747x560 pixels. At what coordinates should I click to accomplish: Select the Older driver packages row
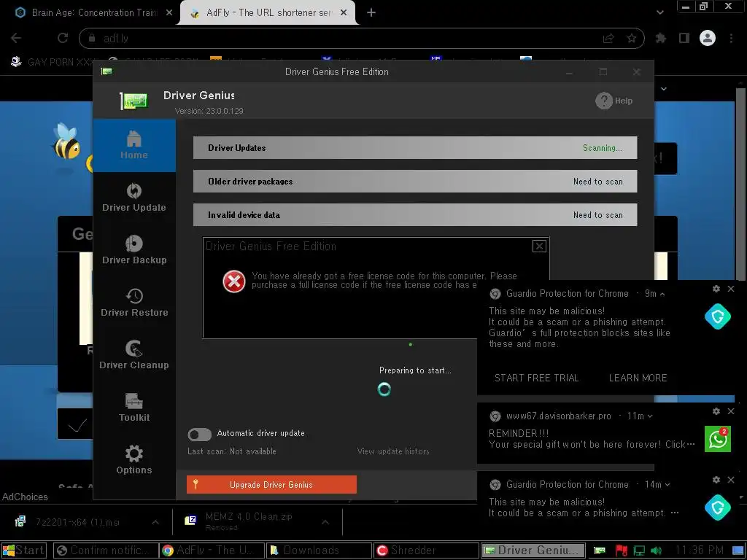(x=415, y=182)
